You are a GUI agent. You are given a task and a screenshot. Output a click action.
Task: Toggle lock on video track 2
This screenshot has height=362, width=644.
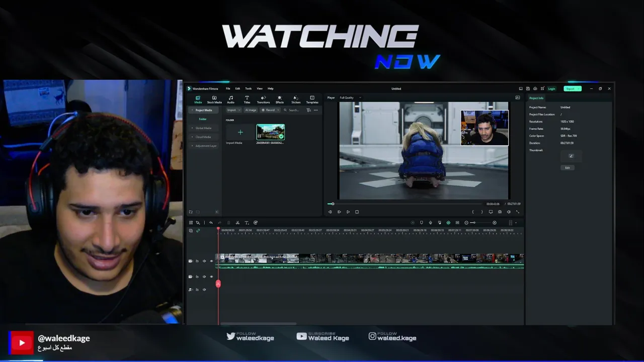click(197, 261)
